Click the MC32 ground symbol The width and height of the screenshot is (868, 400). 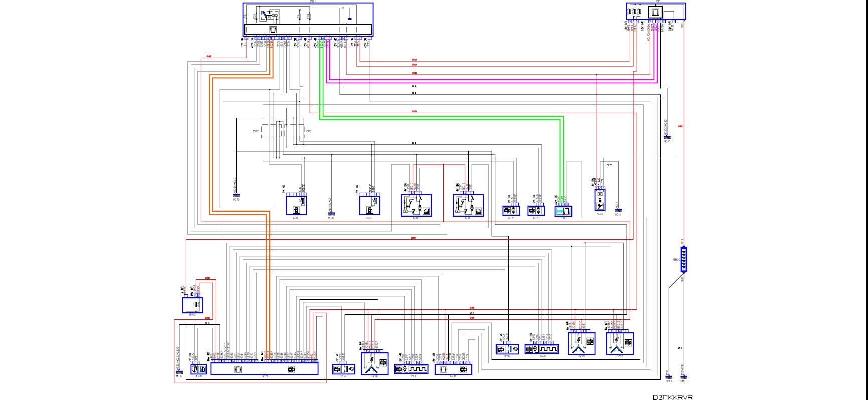click(179, 373)
